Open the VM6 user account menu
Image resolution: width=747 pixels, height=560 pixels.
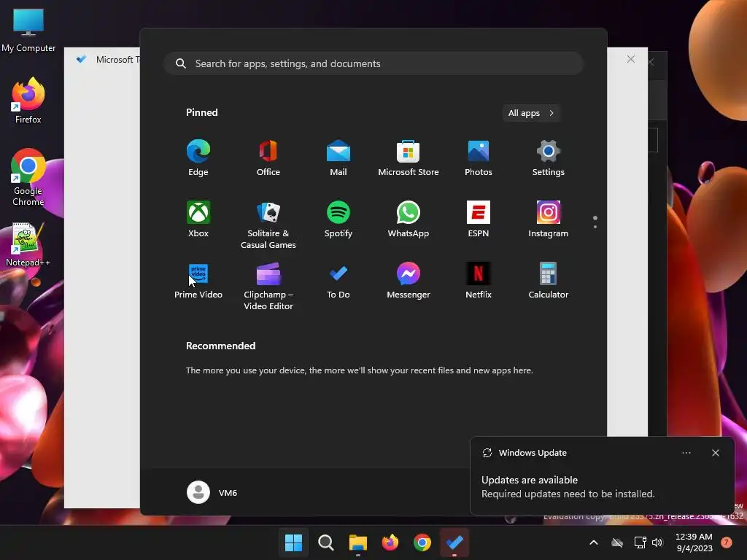212,492
